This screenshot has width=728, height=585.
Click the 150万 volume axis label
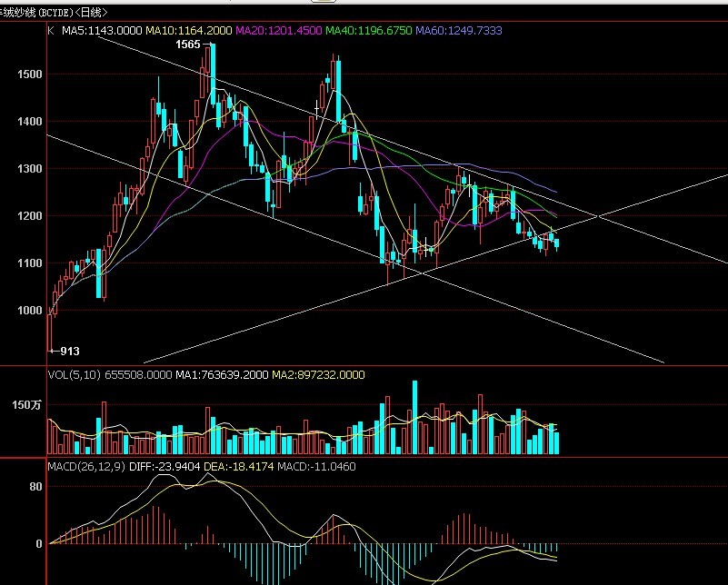coord(26,405)
